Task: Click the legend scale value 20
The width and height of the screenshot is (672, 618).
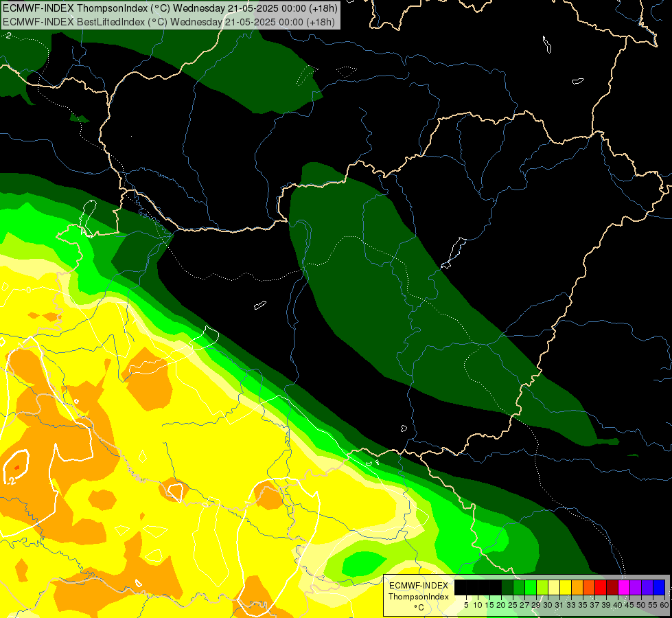Action: [500, 605]
